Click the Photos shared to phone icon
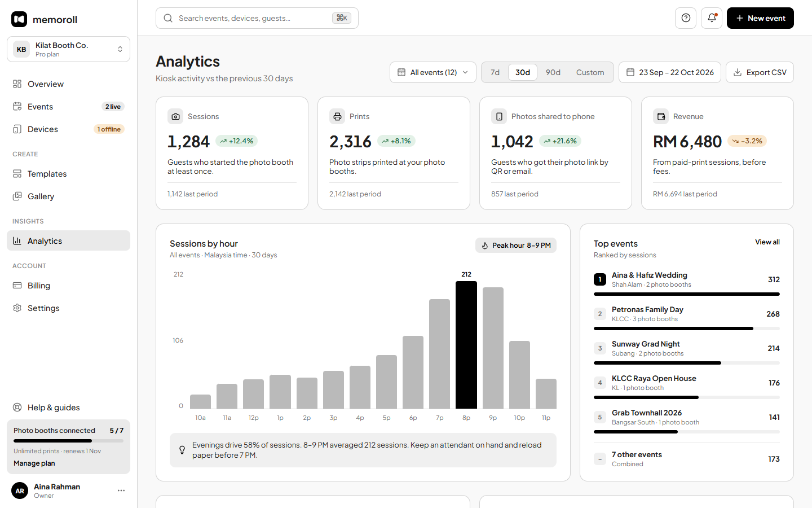 coord(499,116)
